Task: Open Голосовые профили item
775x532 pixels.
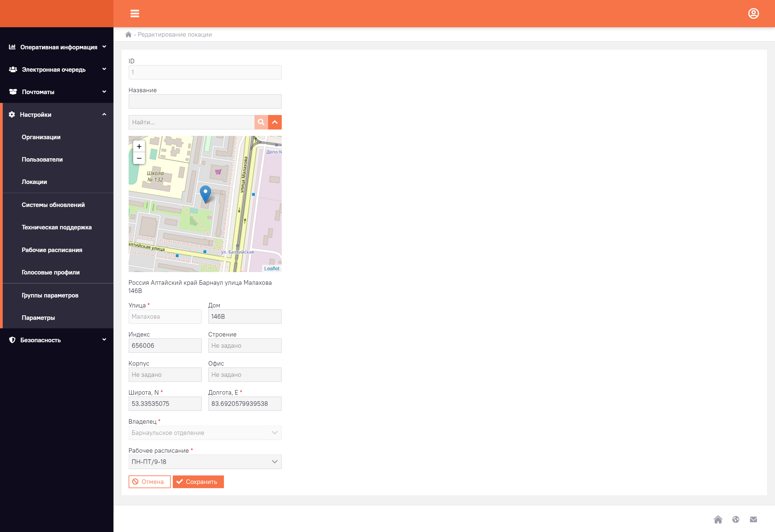Action: [x=51, y=272]
